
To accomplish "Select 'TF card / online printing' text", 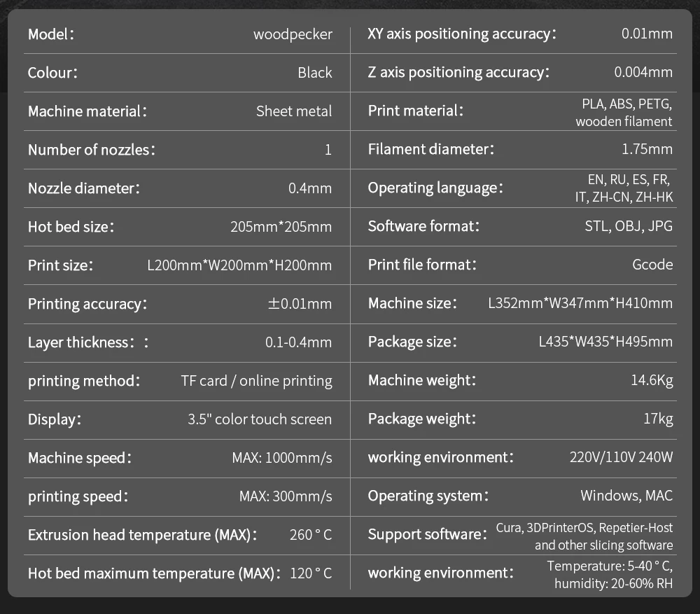I will [x=256, y=381].
